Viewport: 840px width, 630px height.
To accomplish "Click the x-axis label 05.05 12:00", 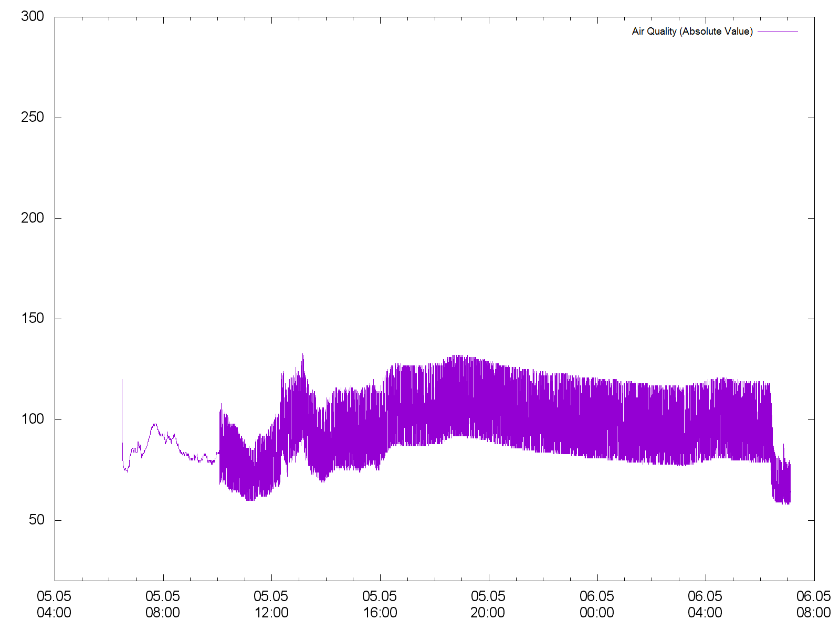I will (x=271, y=604).
